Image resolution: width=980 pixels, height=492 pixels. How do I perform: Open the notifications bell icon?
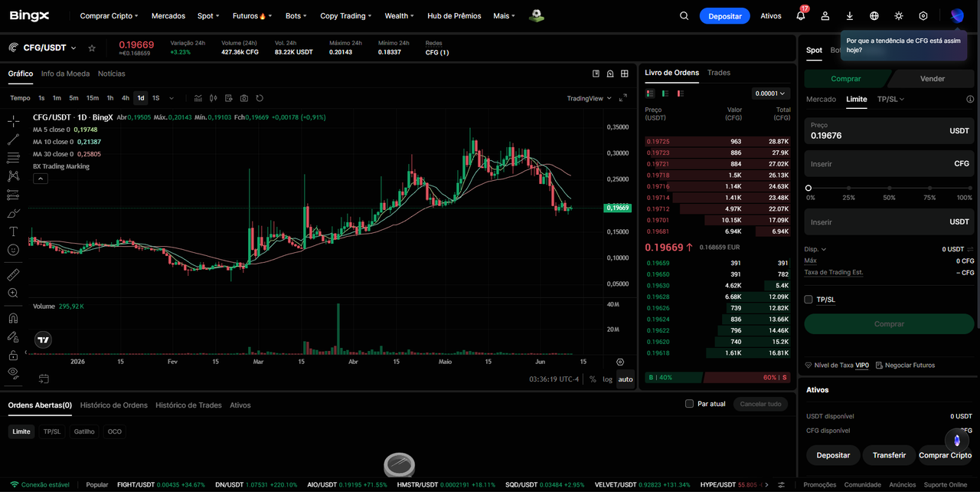point(801,16)
